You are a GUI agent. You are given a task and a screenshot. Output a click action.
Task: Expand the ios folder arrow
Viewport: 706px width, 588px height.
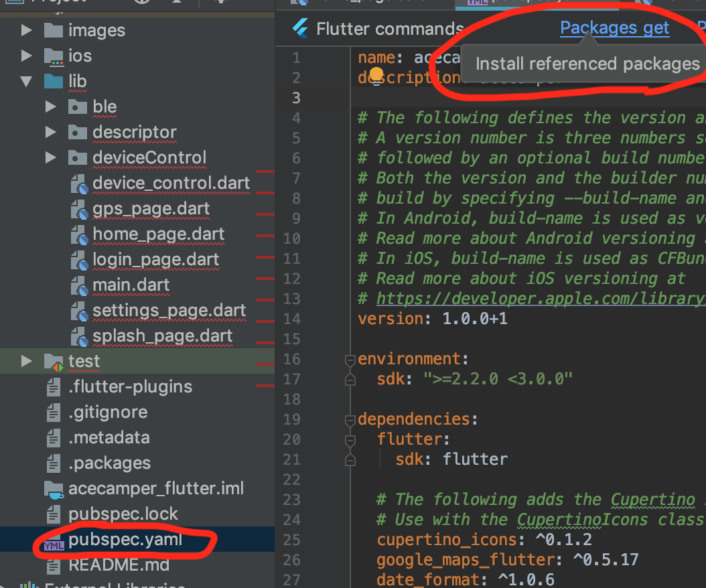point(27,56)
